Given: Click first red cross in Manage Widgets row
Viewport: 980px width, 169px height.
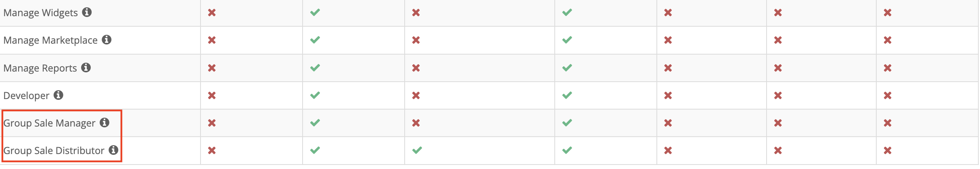Looking at the screenshot, I should 212,13.
